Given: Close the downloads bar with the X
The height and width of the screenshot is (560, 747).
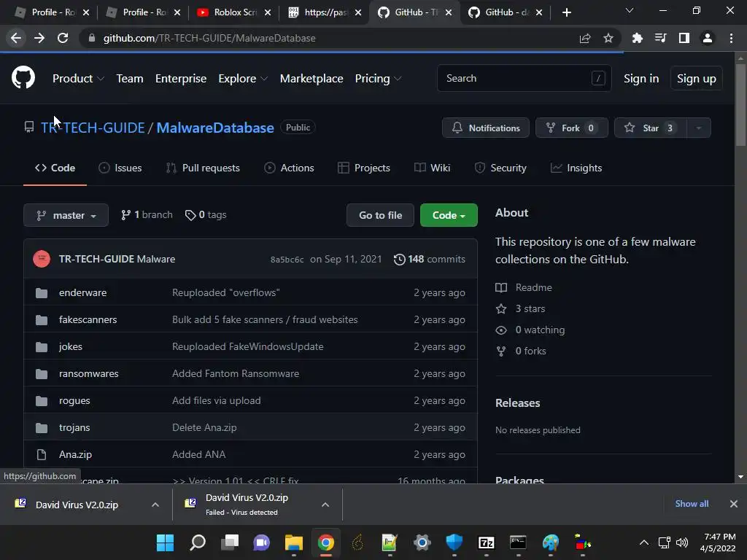Looking at the screenshot, I should tap(734, 504).
